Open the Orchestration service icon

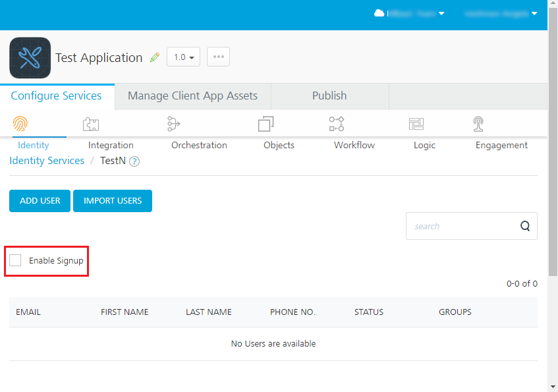click(173, 124)
